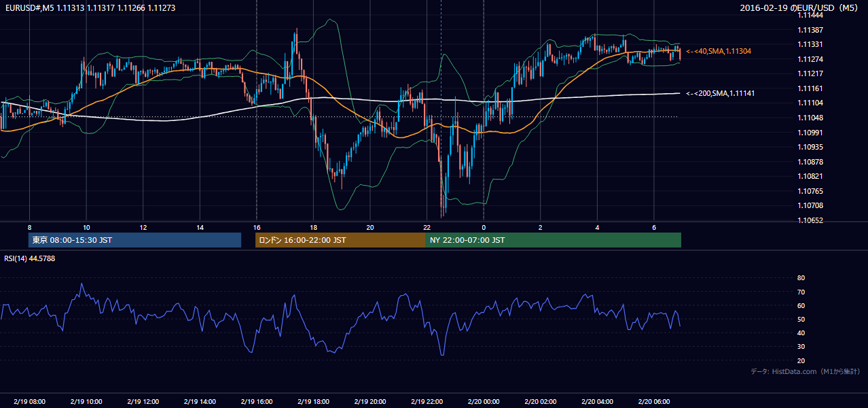Click price axis value 1.11048
Image resolution: width=868 pixels, height=408 pixels.
pyautogui.click(x=810, y=118)
